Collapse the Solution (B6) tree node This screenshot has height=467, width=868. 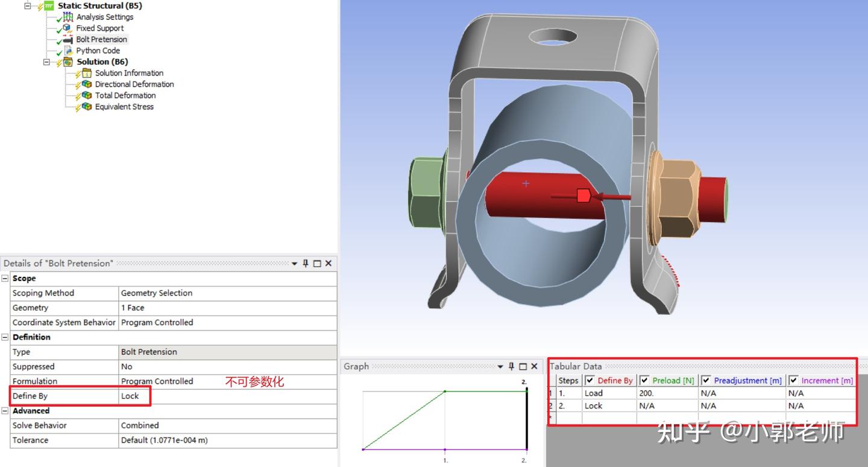click(x=47, y=62)
